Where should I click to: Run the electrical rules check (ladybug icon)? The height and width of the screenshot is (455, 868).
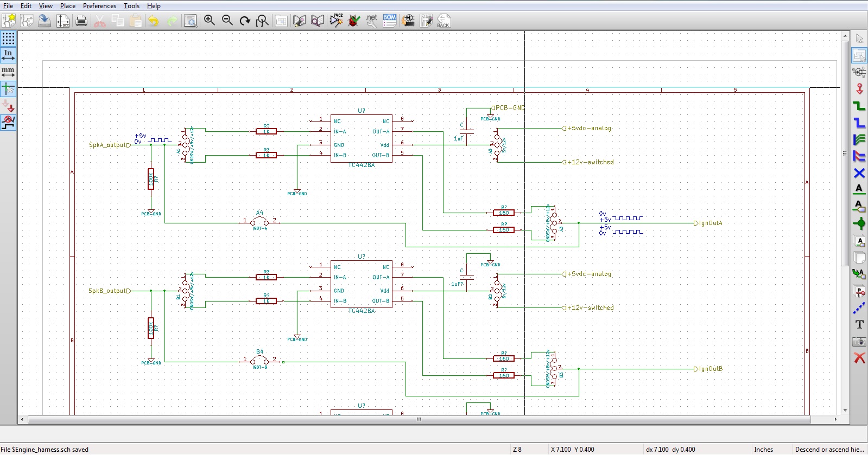[x=354, y=21]
